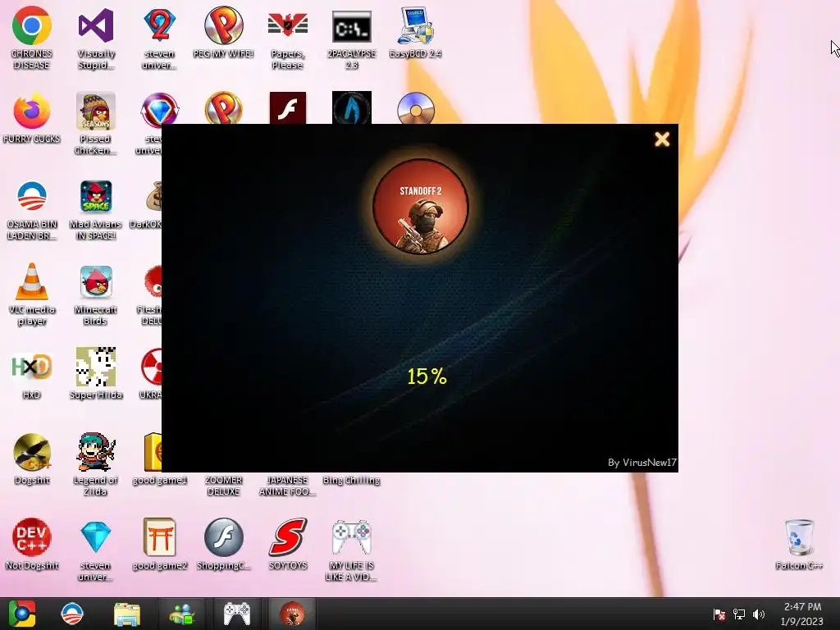Click the game controller taskbar button
Screen dimensions: 840x630
pyautogui.click(x=236, y=614)
